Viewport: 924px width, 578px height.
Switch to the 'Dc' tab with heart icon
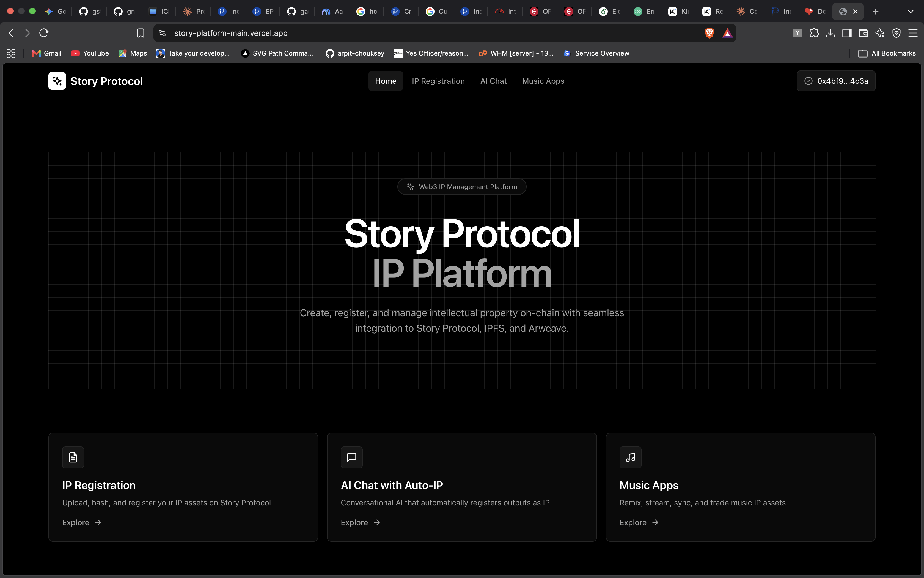pyautogui.click(x=815, y=12)
